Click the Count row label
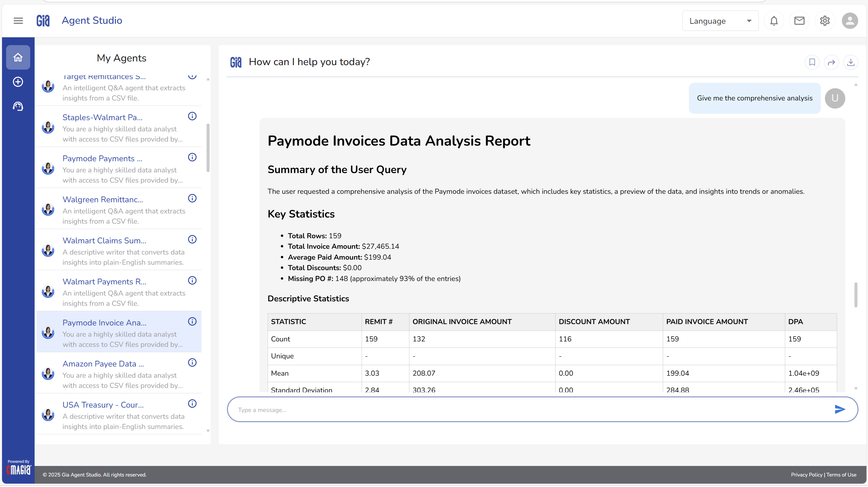 click(x=281, y=339)
